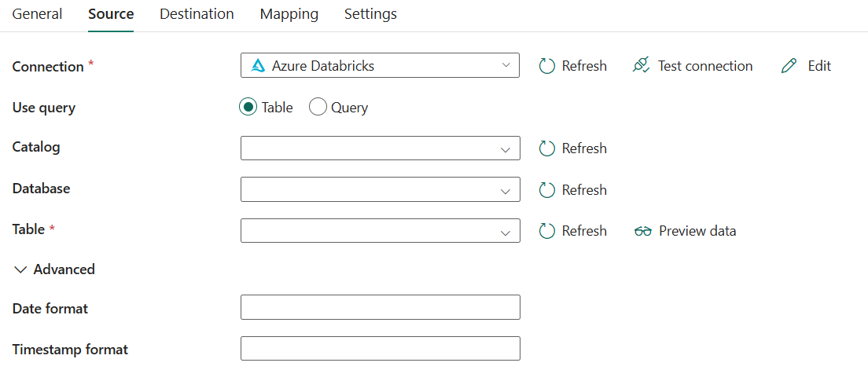Screen dimensions: 868x392
Task: Select the Table radio button
Action: (x=248, y=108)
